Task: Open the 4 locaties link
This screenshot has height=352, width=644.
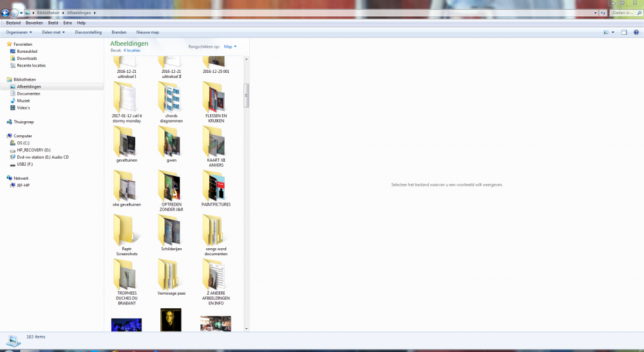Action: pos(132,50)
